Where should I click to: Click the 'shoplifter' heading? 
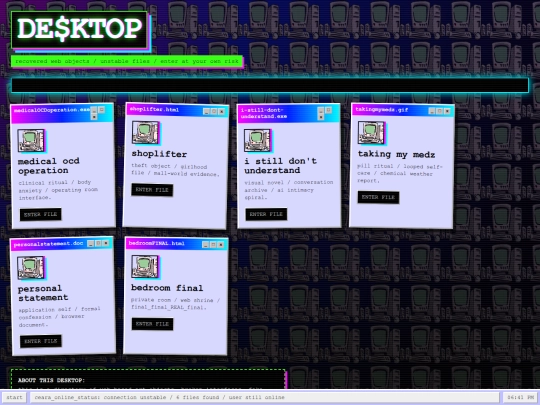click(x=159, y=154)
